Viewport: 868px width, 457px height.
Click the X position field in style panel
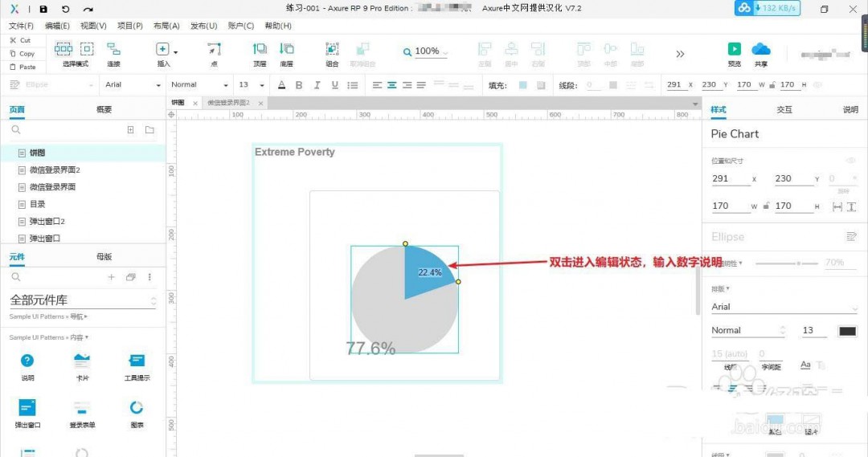tap(730, 179)
